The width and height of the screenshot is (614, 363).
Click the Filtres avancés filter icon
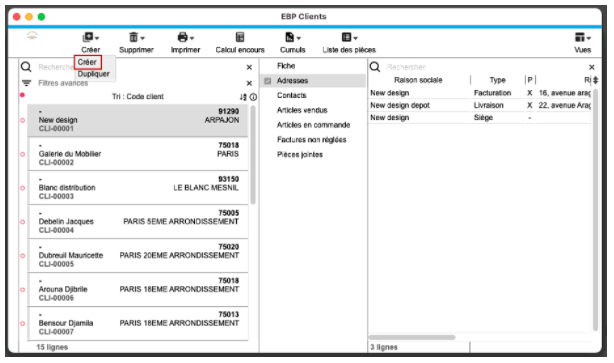(26, 83)
